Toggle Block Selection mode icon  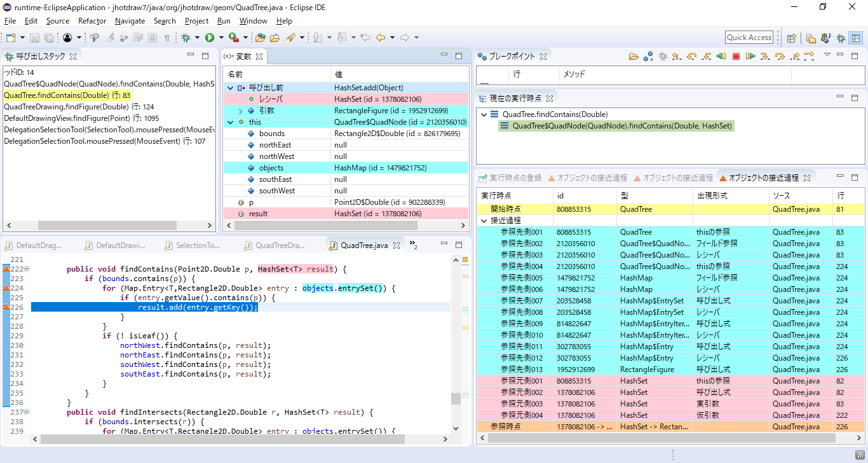pyautogui.click(x=153, y=38)
